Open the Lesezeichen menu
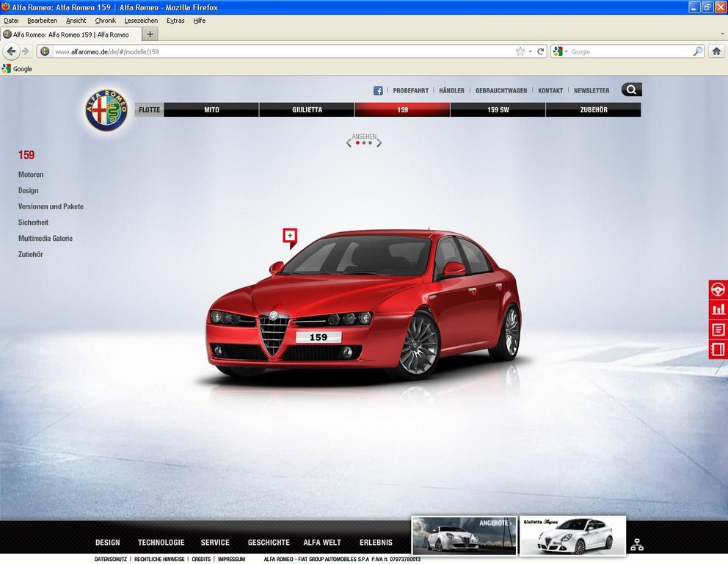This screenshot has height=564, width=728. [x=141, y=21]
